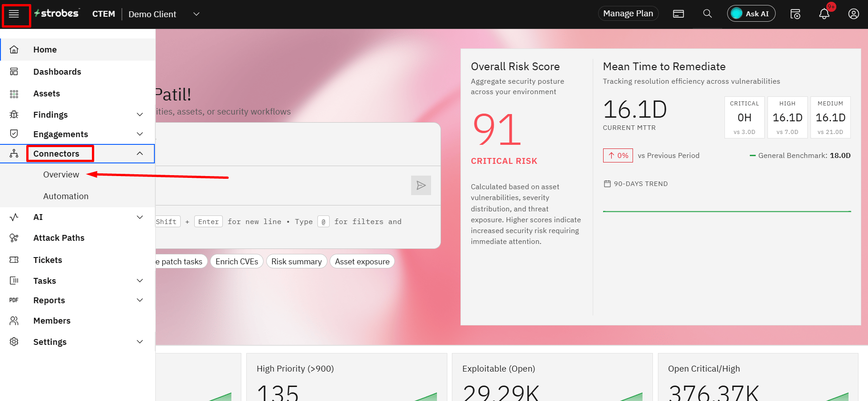Click the search magnifier icon
This screenshot has width=868, height=401.
pyautogui.click(x=707, y=14)
